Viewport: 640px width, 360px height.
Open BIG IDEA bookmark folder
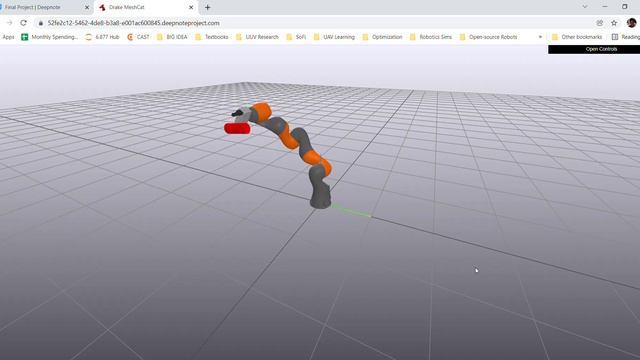pos(172,37)
